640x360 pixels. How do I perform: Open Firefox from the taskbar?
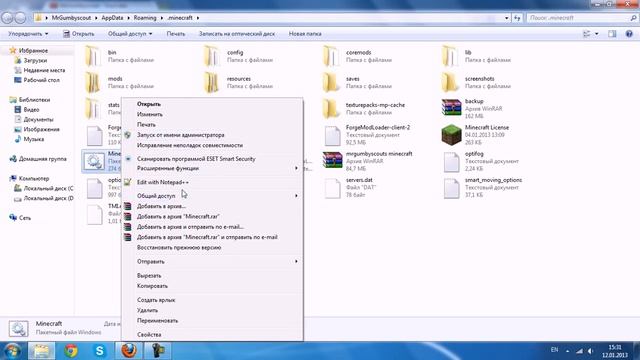(x=129, y=351)
